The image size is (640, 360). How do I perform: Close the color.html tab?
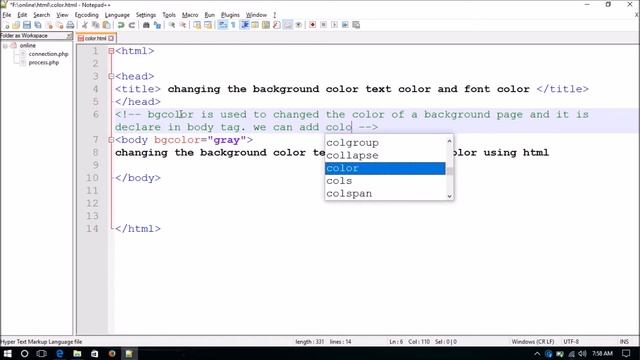click(111, 38)
